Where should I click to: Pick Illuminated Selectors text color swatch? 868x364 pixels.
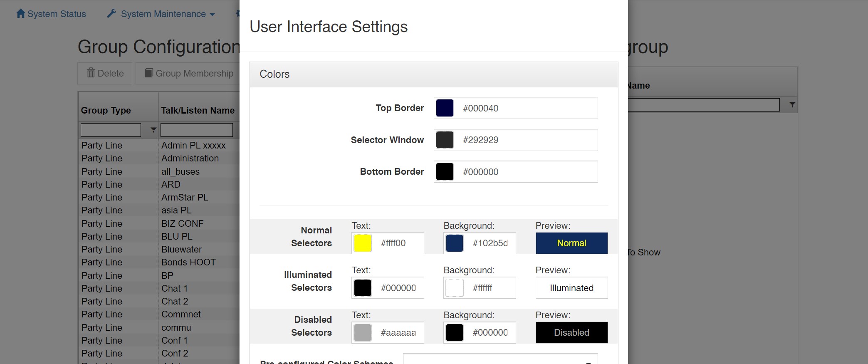[362, 288]
